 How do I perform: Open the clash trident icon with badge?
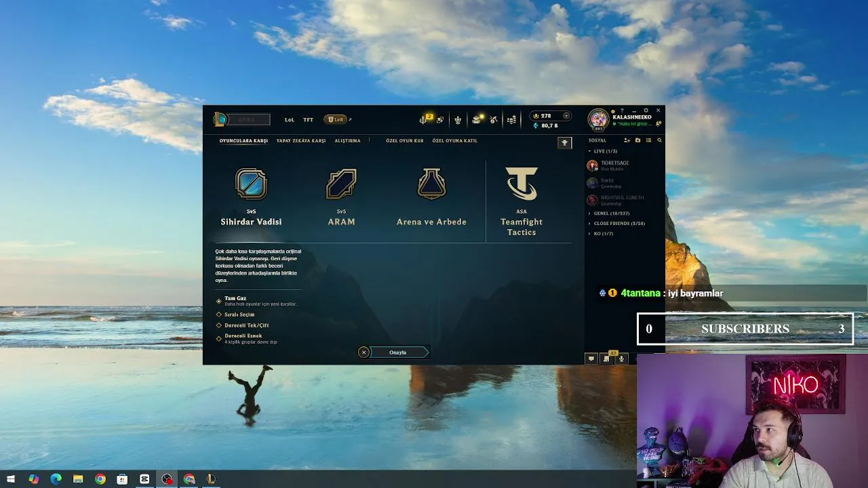(x=425, y=119)
